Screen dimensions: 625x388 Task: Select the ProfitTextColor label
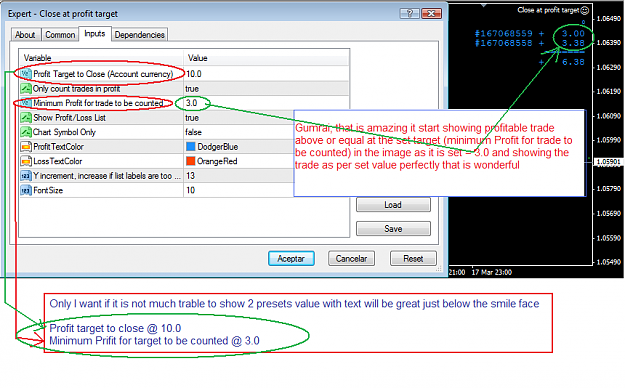point(59,147)
